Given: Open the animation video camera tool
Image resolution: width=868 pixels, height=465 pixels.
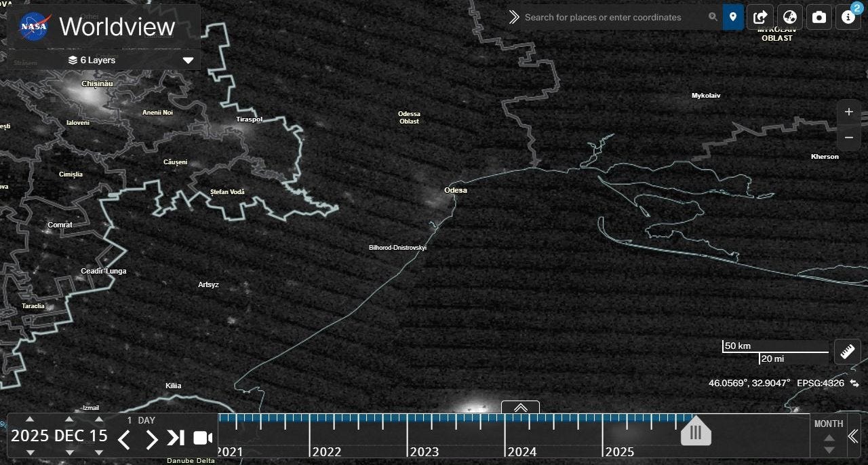Looking at the screenshot, I should [202, 438].
